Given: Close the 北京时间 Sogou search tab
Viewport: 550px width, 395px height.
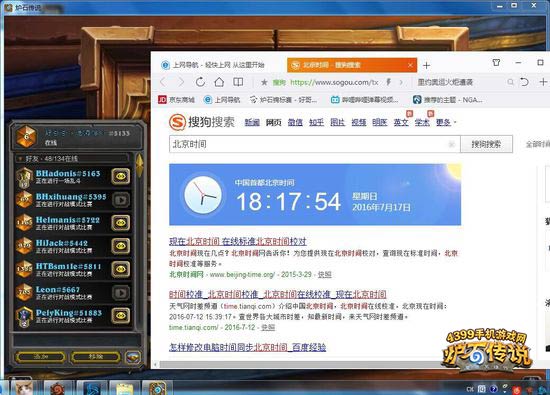Looking at the screenshot, I should pyautogui.click(x=410, y=65).
